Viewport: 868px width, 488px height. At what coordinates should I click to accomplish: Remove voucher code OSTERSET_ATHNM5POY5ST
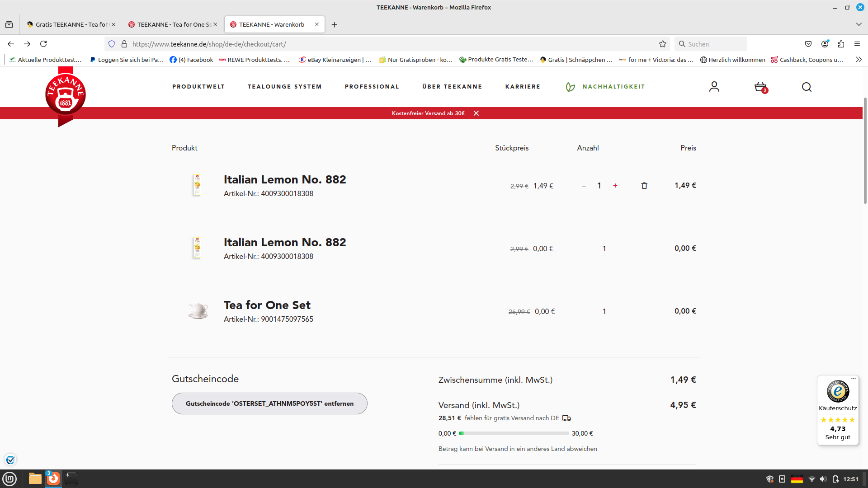269,404
